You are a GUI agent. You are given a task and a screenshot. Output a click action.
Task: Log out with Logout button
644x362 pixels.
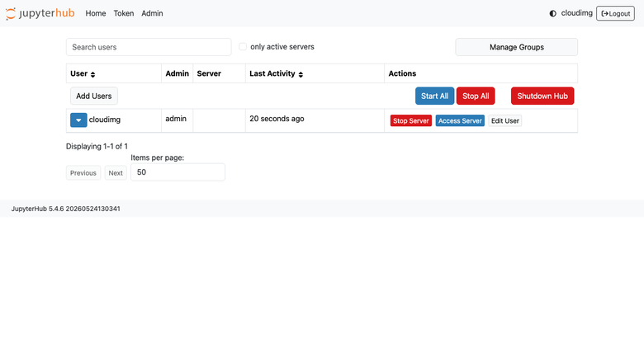(615, 13)
